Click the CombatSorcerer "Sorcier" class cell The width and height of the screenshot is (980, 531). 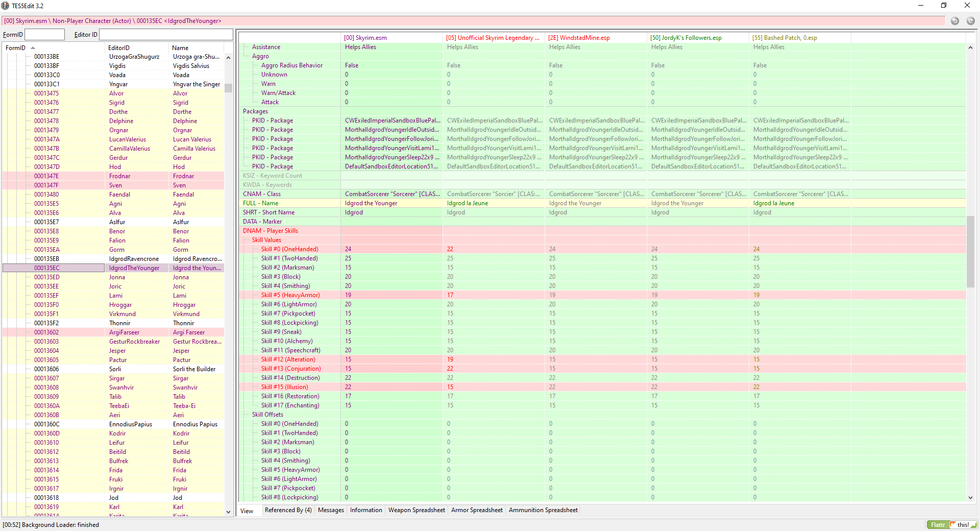(494, 194)
